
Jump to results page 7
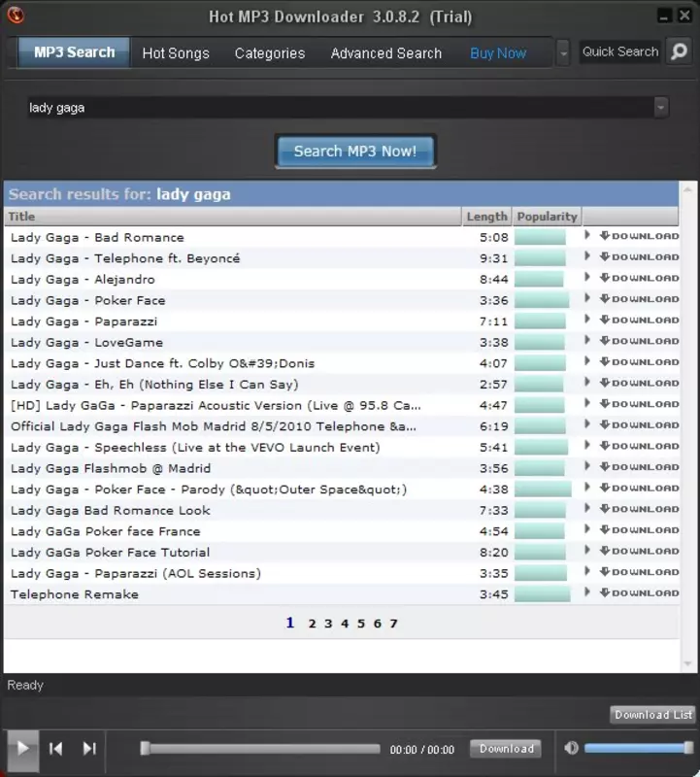pyautogui.click(x=393, y=624)
